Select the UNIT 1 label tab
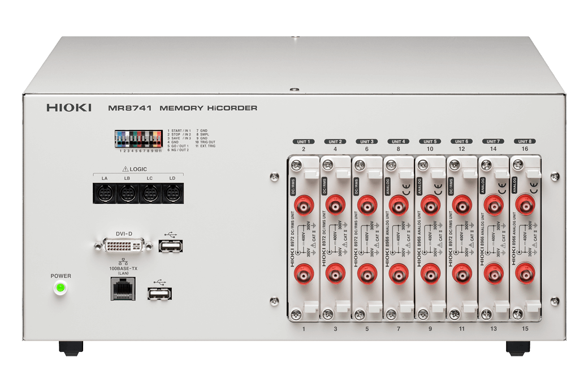Viewport: 588px width, 392px height. pos(304,141)
